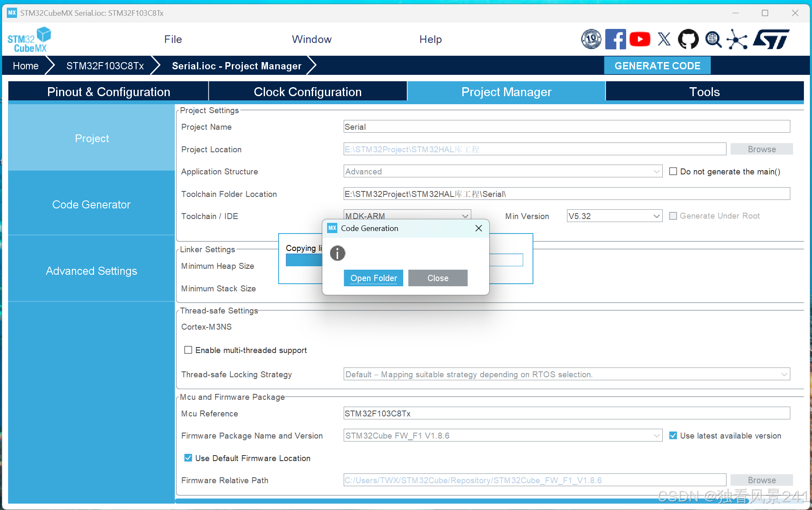812x510 pixels.
Task: Switch to Pinout & Configuration tab
Action: pos(108,91)
